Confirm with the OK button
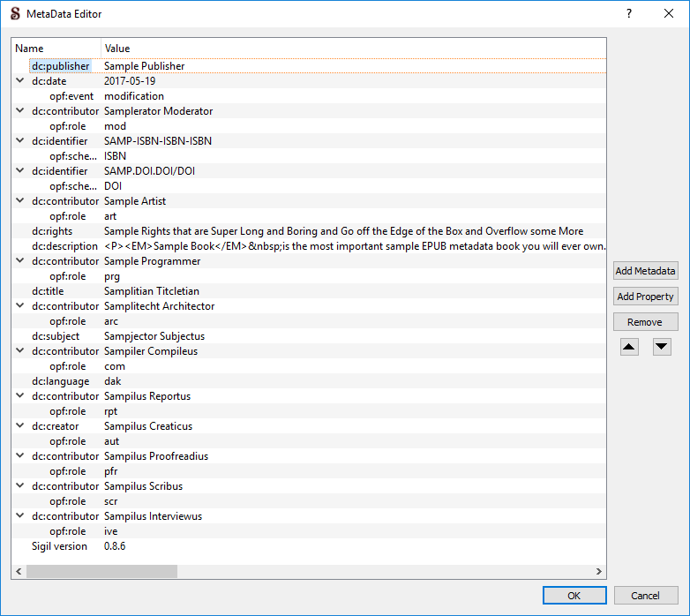The height and width of the screenshot is (616, 690). point(574,596)
